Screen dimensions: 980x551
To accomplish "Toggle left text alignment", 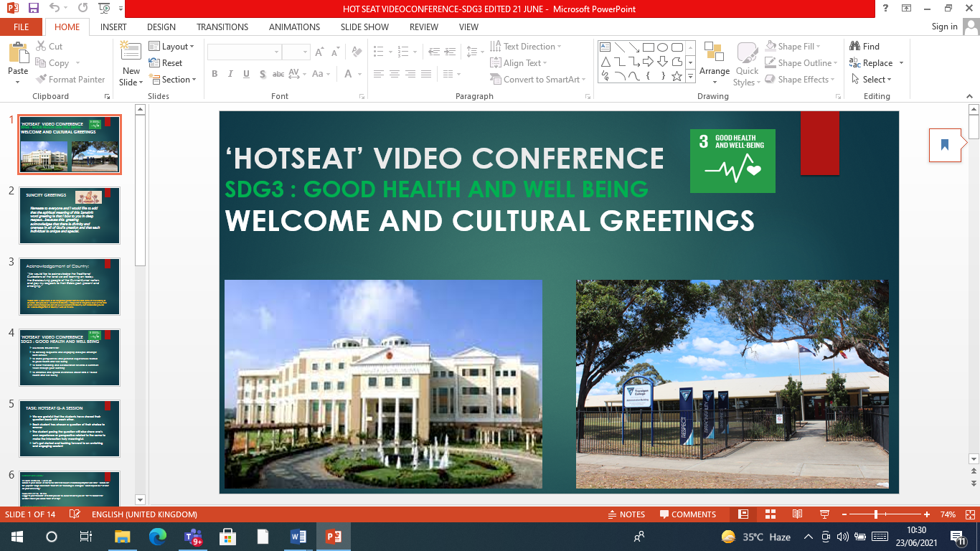I will [378, 74].
